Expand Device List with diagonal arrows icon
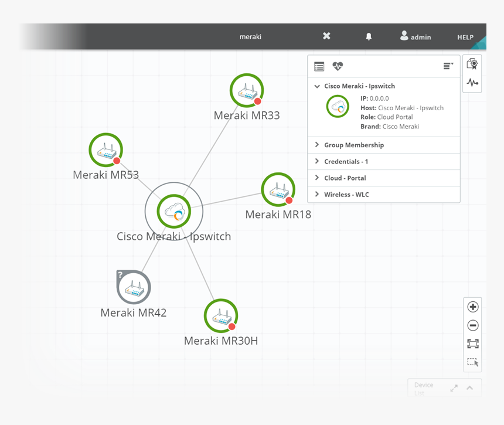 tap(454, 388)
